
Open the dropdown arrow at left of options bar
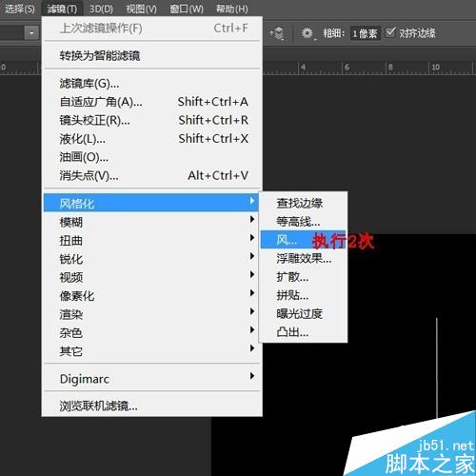31,32
